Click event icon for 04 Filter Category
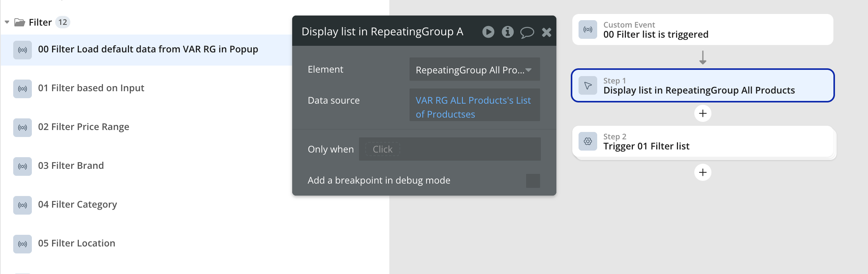This screenshot has height=274, width=868. (x=23, y=205)
